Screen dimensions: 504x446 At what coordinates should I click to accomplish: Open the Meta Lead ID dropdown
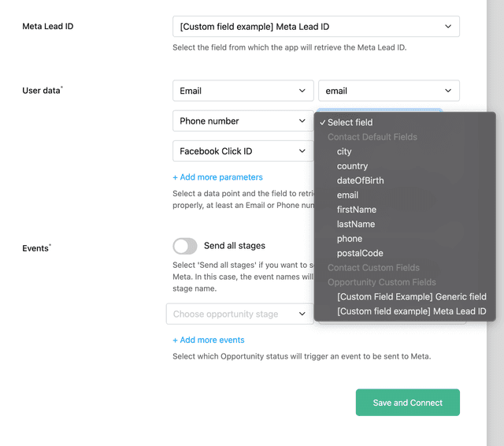point(315,27)
